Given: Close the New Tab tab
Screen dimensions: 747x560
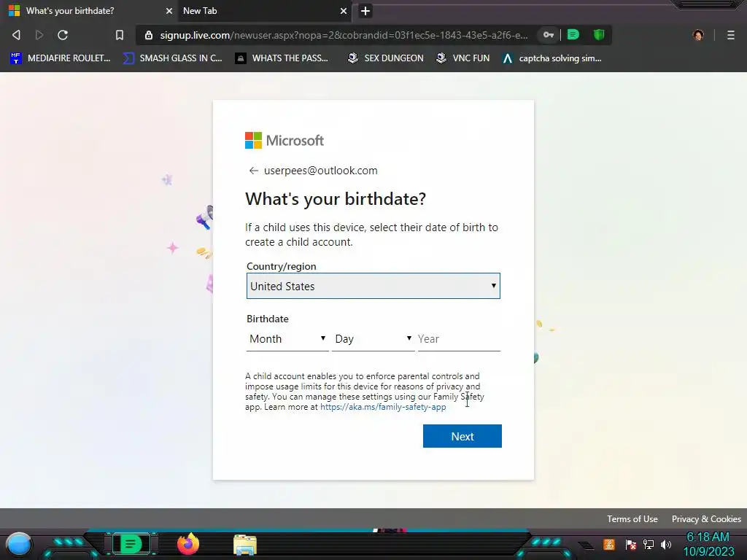Looking at the screenshot, I should coord(343,11).
